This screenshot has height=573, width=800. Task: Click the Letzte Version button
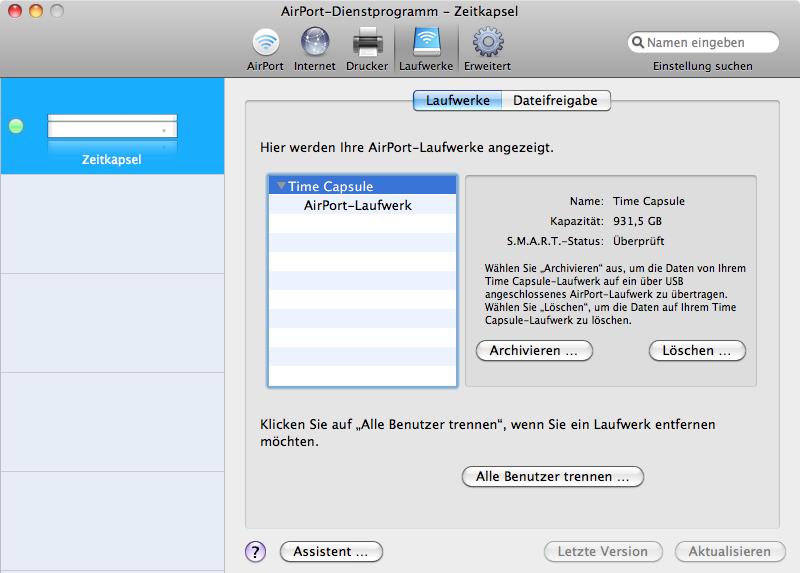603,552
